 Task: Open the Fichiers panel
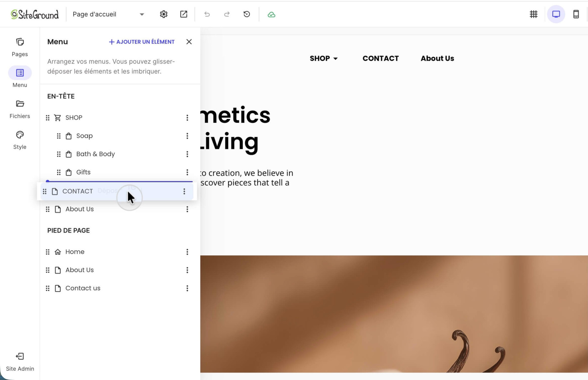[x=20, y=109]
